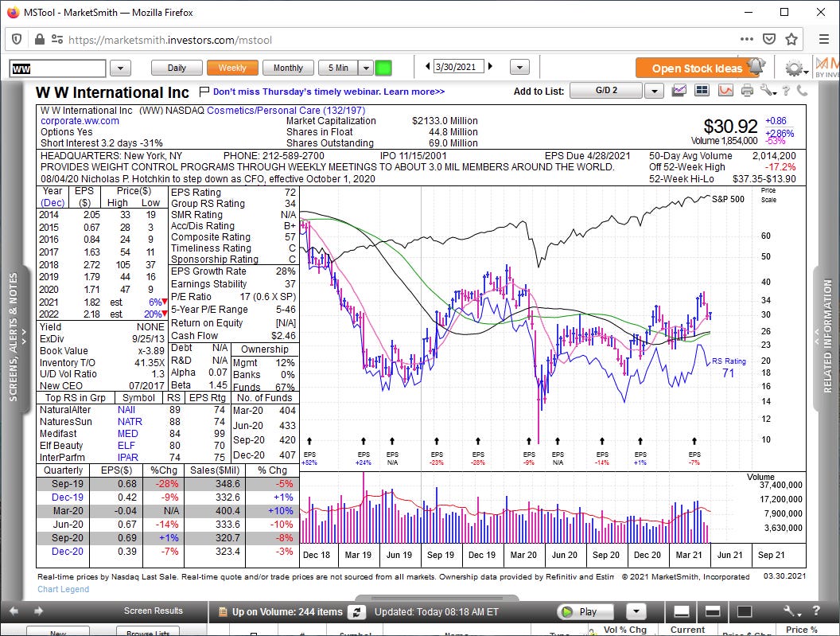
Task: Open the NAII symbol link
Action: [x=126, y=410]
